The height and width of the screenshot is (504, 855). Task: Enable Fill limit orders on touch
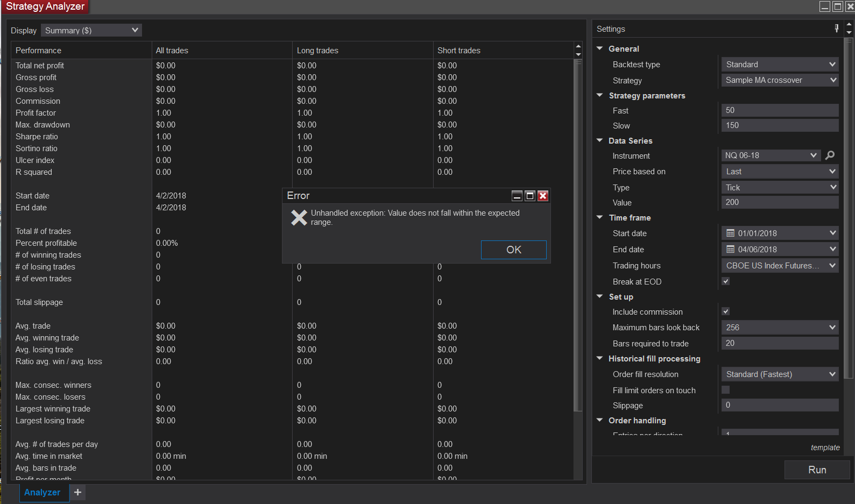point(726,390)
